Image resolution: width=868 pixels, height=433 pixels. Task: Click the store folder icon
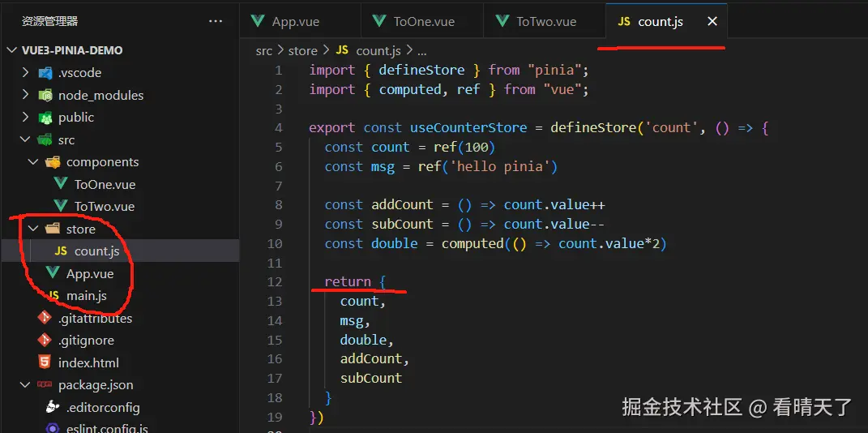[x=53, y=229]
